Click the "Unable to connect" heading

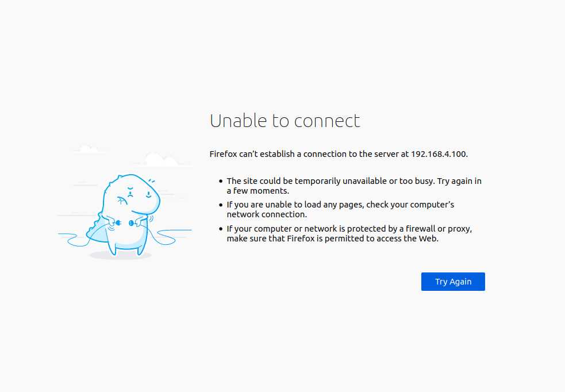tap(285, 121)
